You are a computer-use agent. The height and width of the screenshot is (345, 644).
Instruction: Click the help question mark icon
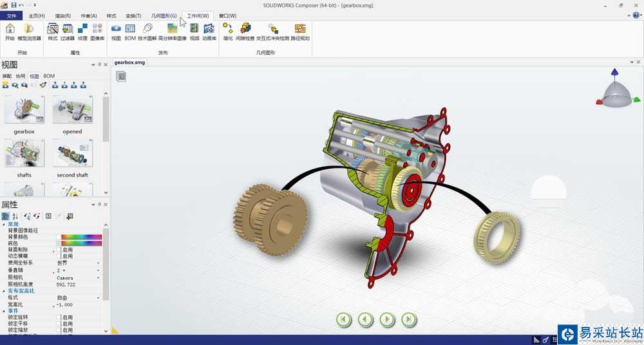(636, 15)
